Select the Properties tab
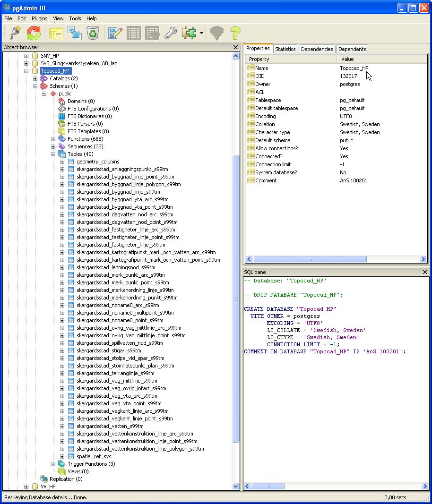Image resolution: width=432 pixels, height=504 pixels. click(x=258, y=48)
